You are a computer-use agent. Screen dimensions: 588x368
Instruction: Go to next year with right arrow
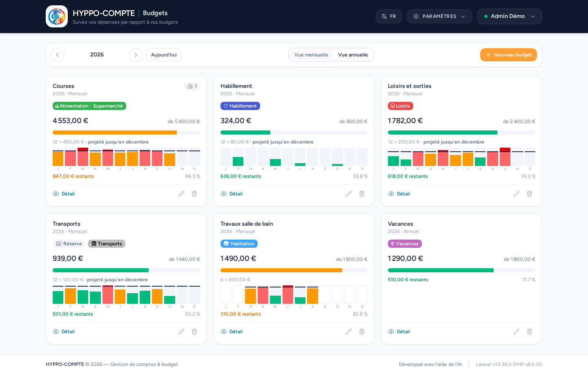tap(136, 55)
